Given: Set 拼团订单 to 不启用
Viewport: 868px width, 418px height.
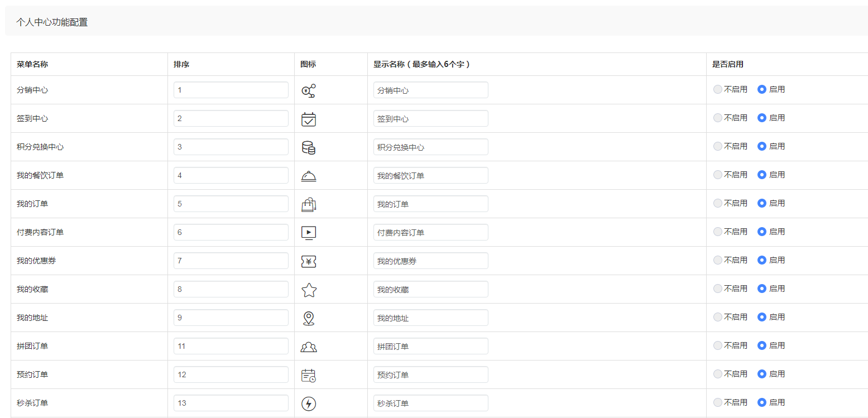Looking at the screenshot, I should (718, 345).
